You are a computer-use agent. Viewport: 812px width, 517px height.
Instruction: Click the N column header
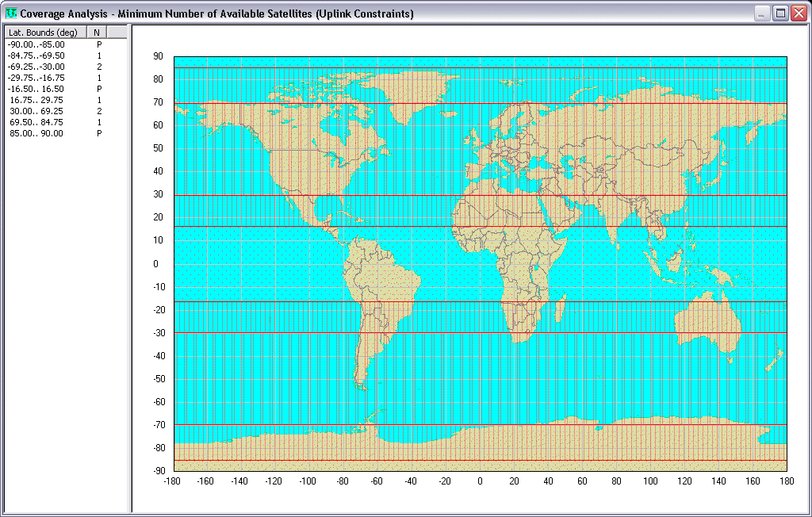(x=96, y=32)
